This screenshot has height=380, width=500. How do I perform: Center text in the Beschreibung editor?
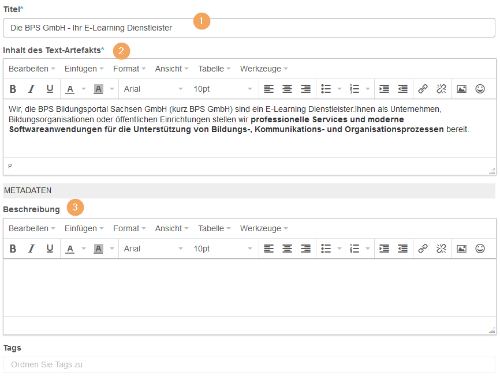[287, 249]
